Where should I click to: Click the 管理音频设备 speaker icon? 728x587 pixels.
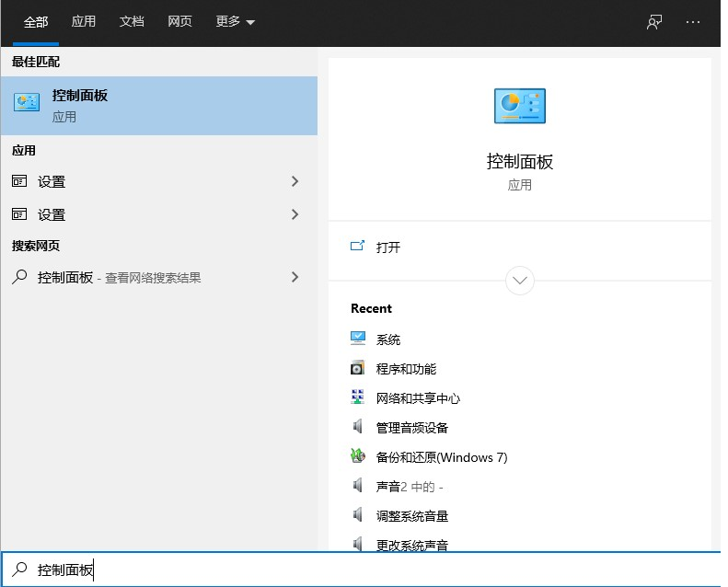(x=358, y=427)
